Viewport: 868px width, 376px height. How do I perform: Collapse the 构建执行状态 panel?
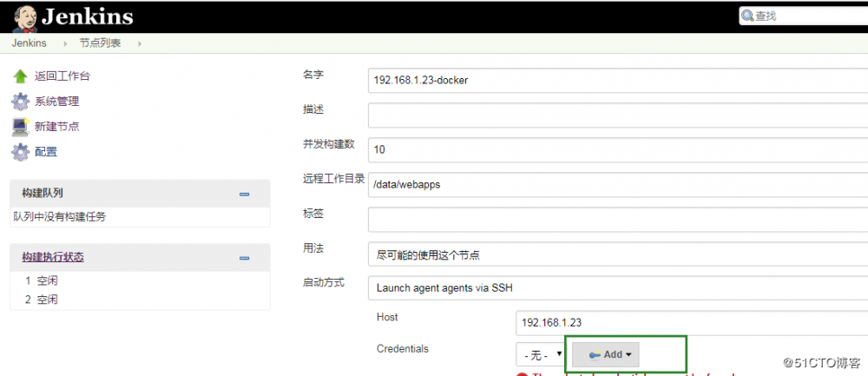(x=244, y=258)
